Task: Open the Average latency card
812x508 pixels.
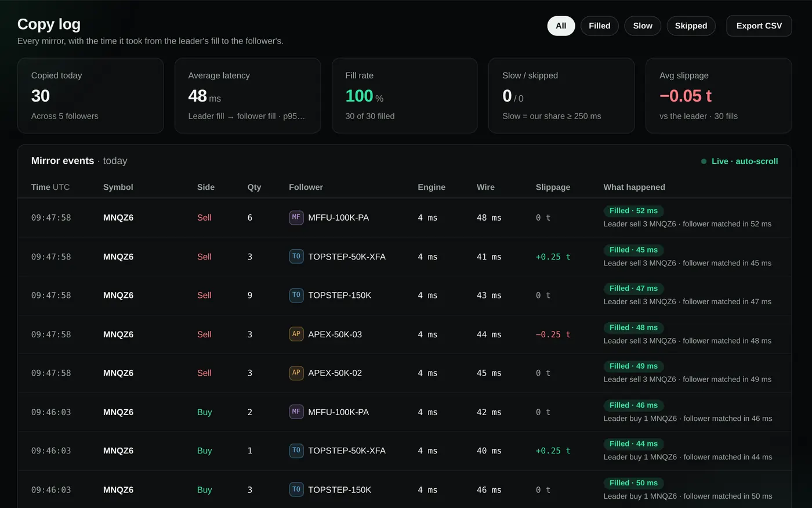Action: [x=248, y=96]
